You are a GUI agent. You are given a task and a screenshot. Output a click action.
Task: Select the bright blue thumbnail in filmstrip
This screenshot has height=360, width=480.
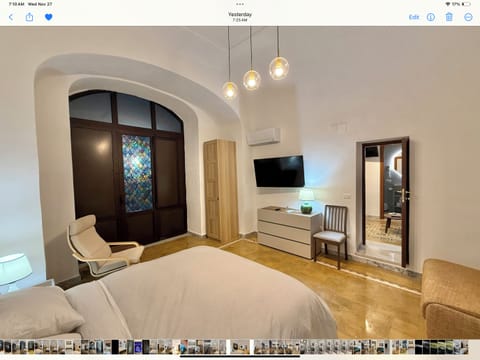pos(138,347)
